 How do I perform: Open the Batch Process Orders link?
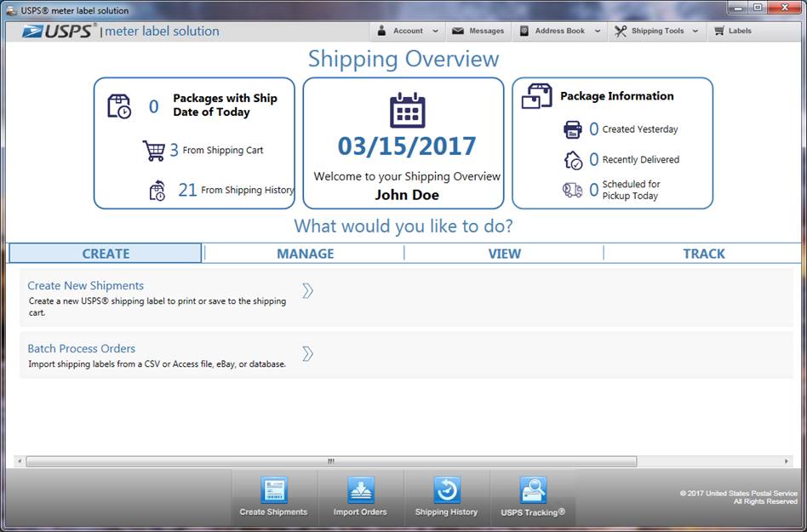pyautogui.click(x=82, y=348)
